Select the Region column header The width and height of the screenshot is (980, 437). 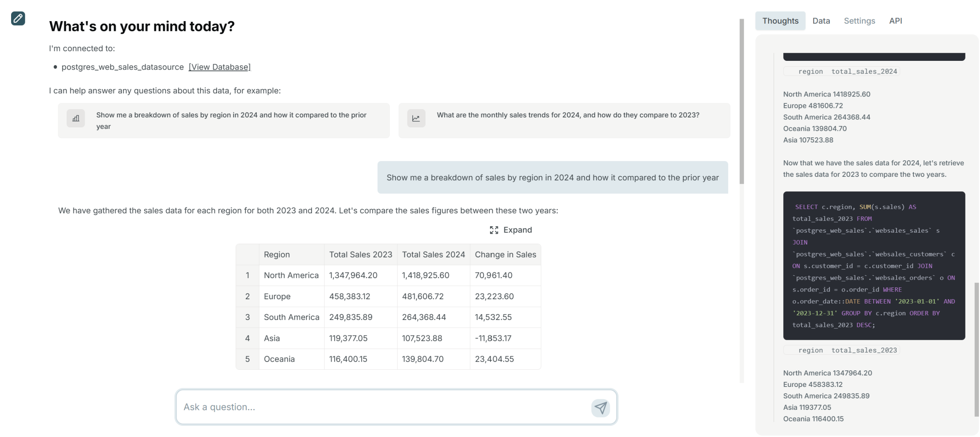click(x=276, y=254)
